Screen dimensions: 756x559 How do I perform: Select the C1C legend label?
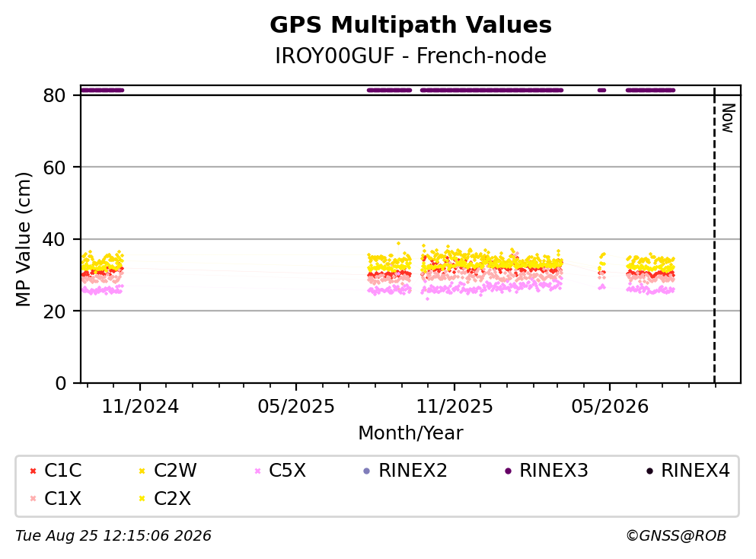coord(62,470)
